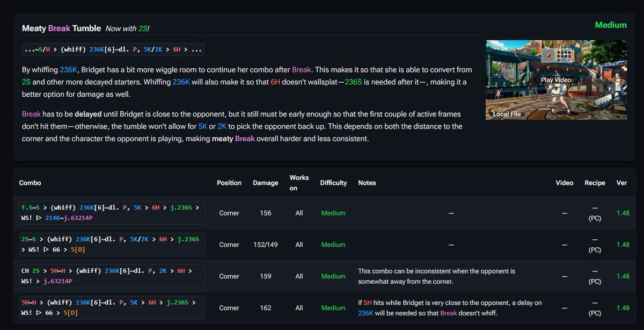Click the combo notation starting with 2S~S
Screen dimensions: 644x330
click(x=112, y=245)
